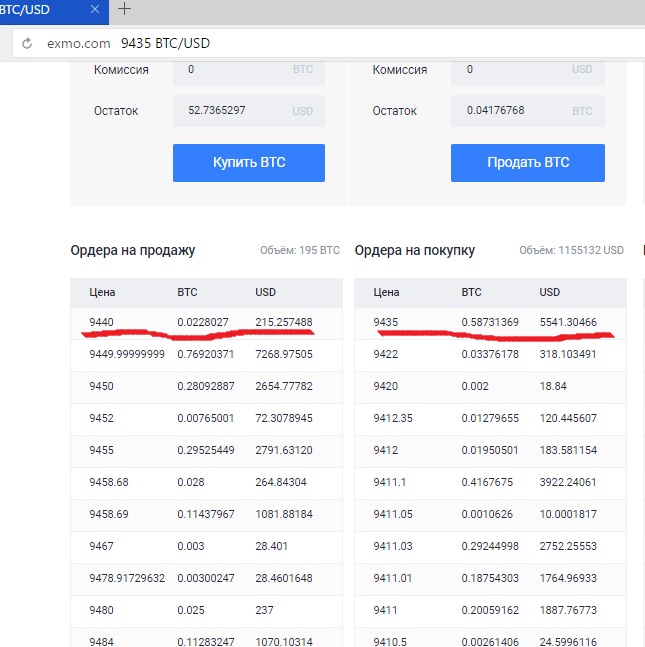Select buy order priced 9412.35

pos(490,419)
